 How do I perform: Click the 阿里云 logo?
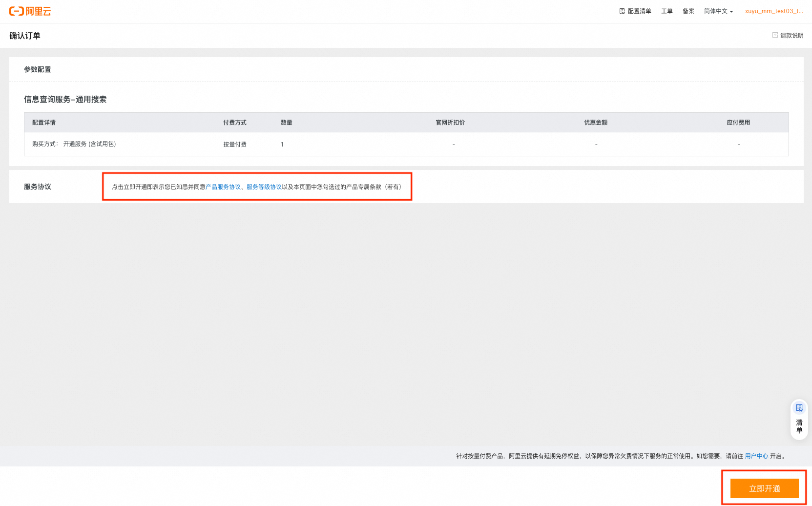[30, 11]
